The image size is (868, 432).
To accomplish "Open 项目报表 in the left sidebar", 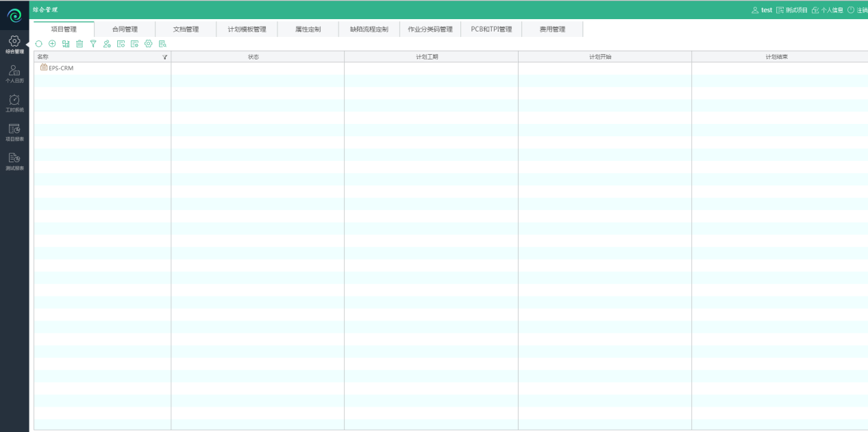I will (x=14, y=132).
